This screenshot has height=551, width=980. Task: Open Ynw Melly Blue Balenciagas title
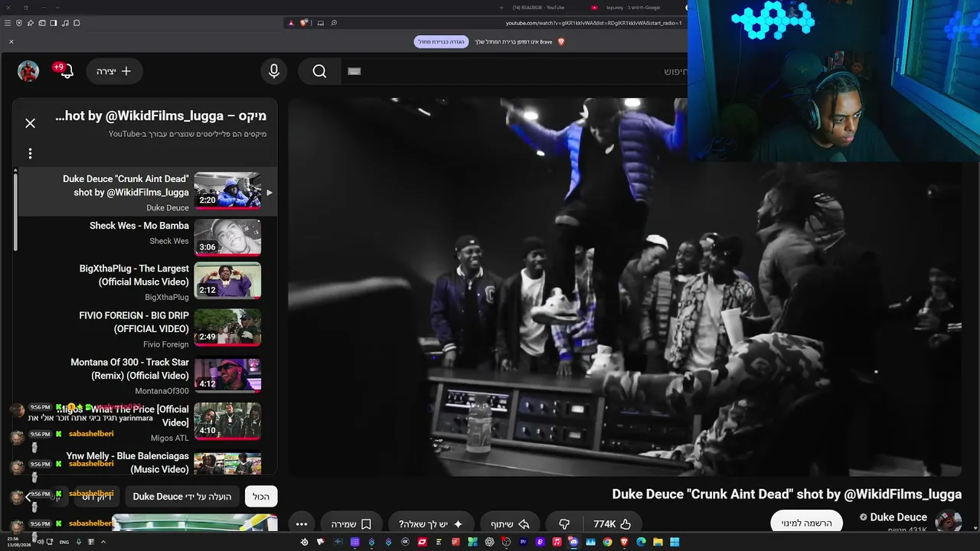click(x=128, y=463)
